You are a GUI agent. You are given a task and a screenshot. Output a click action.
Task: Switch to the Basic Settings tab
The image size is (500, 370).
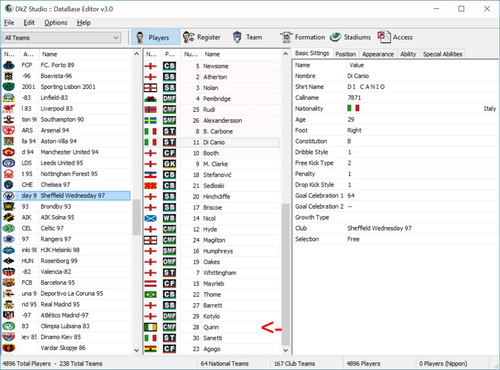312,53
